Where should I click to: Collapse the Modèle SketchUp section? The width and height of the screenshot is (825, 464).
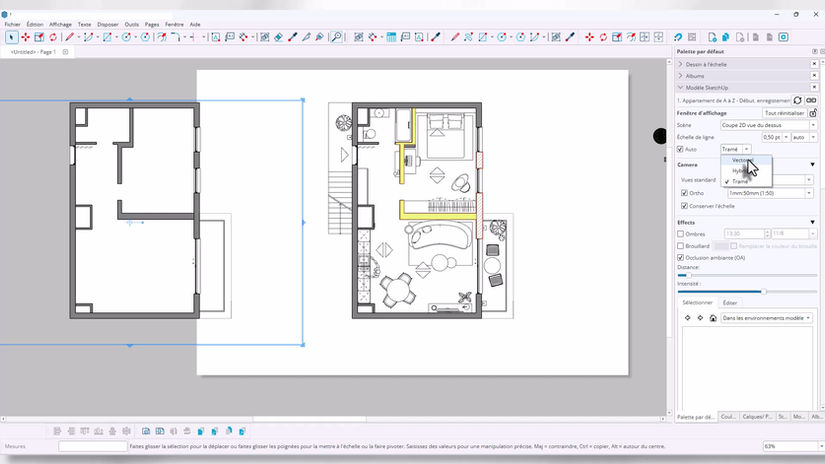(680, 87)
